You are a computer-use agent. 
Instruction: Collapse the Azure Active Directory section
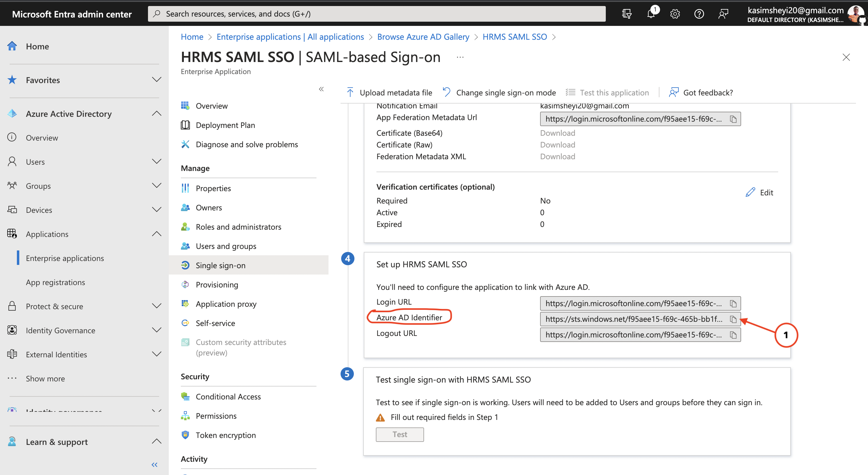pyautogui.click(x=156, y=113)
